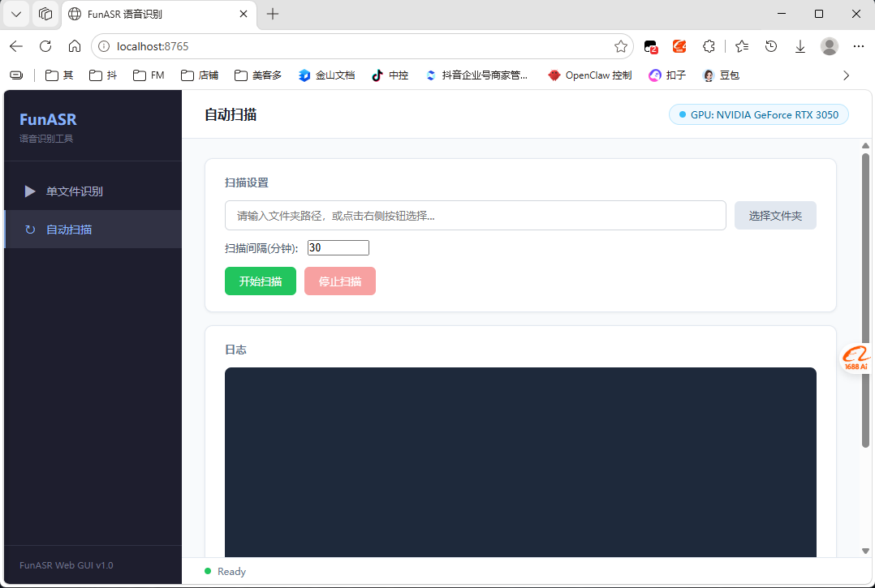Open the 店铺 bookmarks folder
The image size is (875, 588).
200,75
